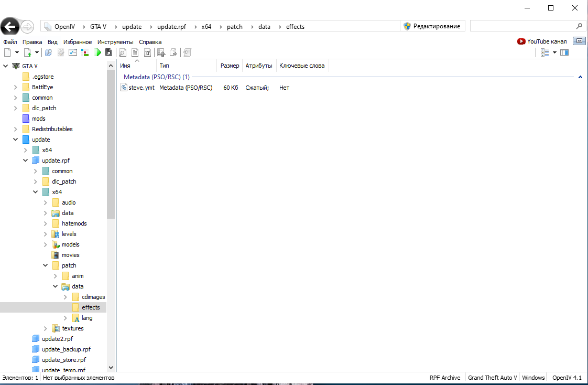Click the magnifying glass in search box
The width and height of the screenshot is (588, 385).
point(579,26)
